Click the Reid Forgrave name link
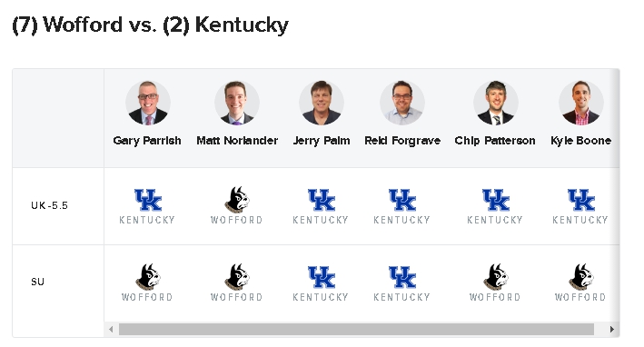644x347 pixels. tap(402, 141)
